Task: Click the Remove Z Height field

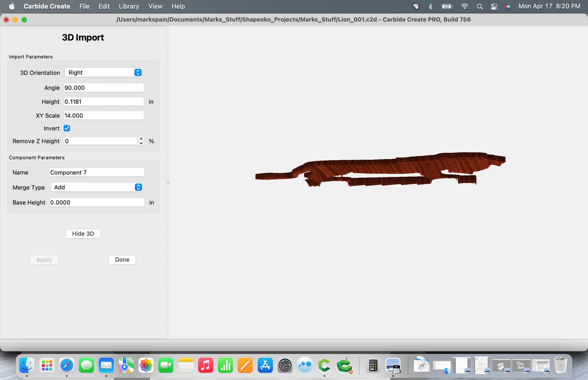Action: 101,141
